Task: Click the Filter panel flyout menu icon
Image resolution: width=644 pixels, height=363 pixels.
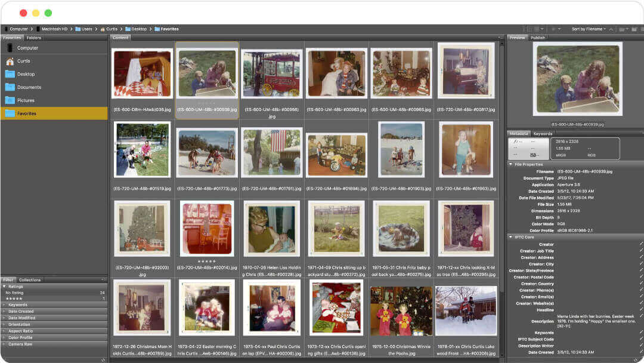Action: click(x=103, y=279)
